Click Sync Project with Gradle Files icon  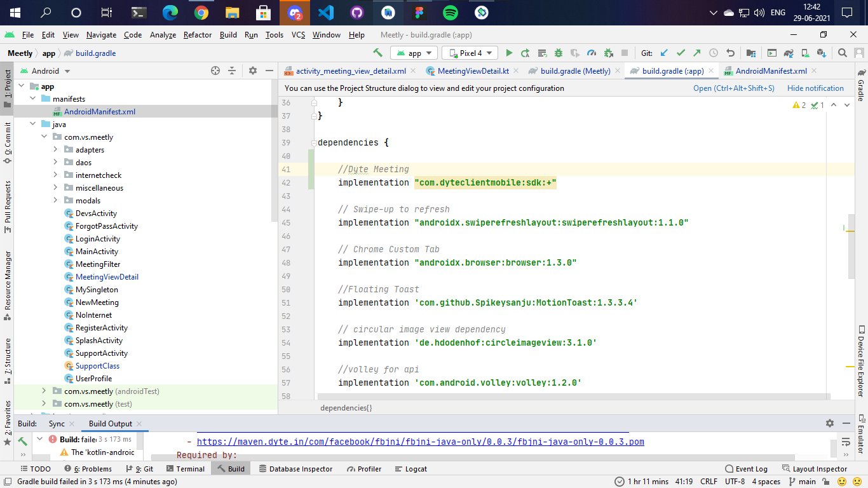pyautogui.click(x=789, y=53)
